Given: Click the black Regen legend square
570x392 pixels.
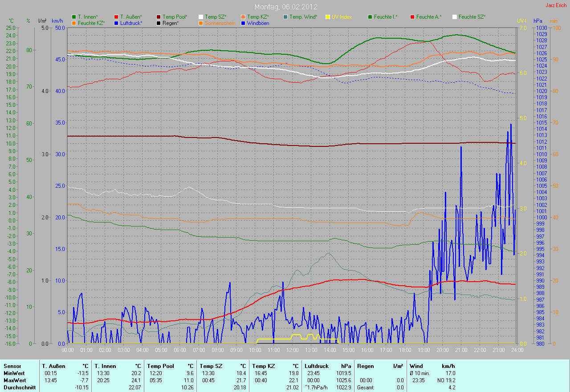Looking at the screenshot, I should coord(159,23).
